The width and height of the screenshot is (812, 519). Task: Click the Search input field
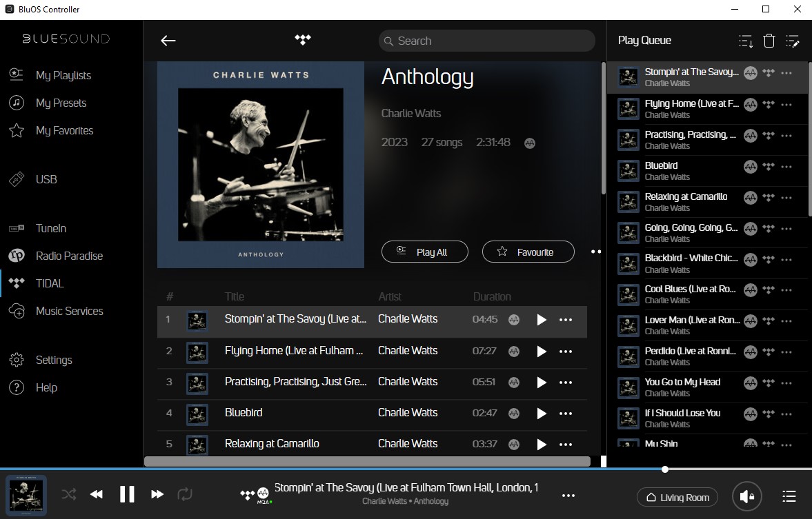(x=487, y=41)
